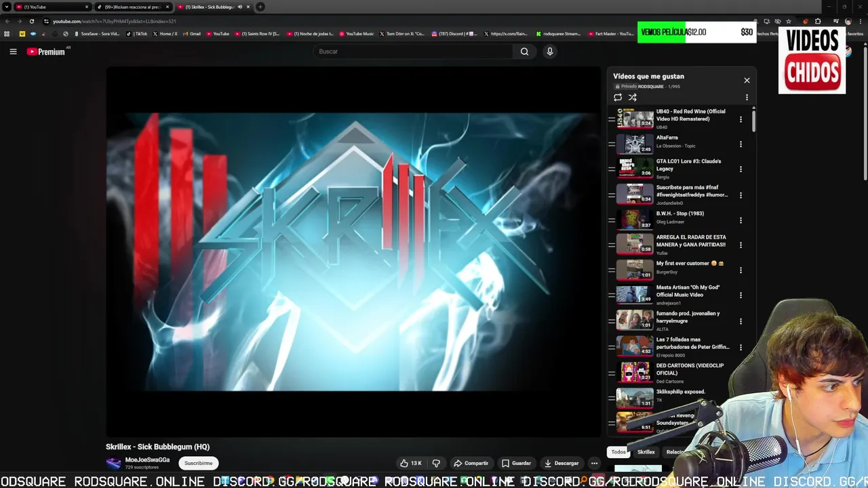Mute audio icon on Skrillex browser tab

(239, 7)
